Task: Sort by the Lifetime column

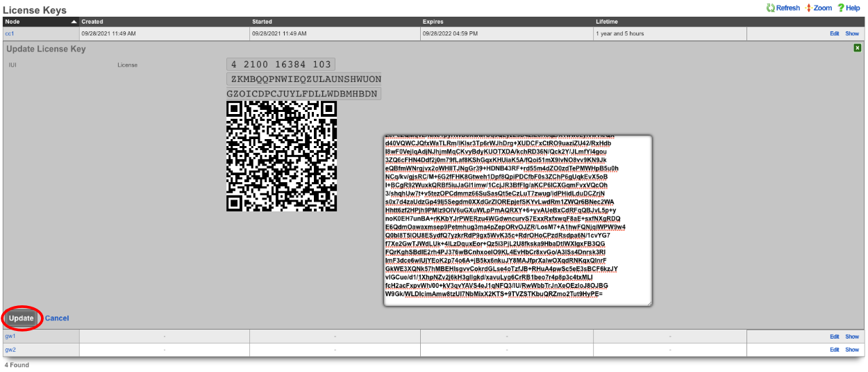Action: (670, 22)
